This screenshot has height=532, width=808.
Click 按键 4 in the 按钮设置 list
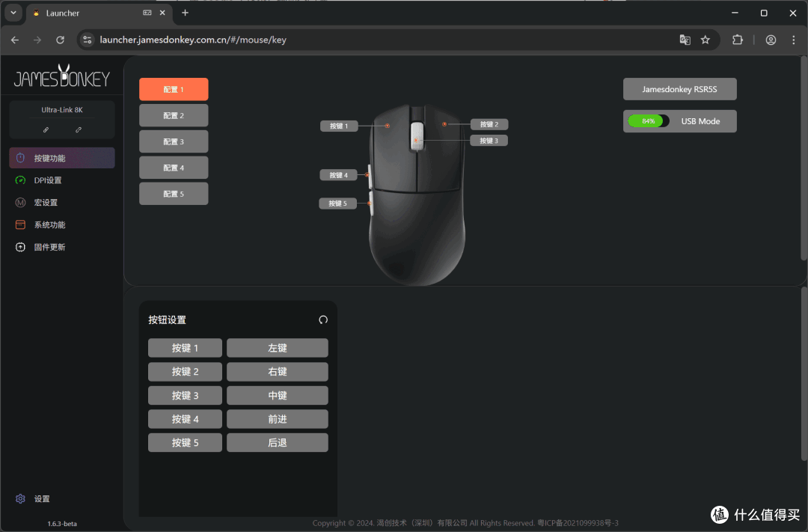pos(185,419)
